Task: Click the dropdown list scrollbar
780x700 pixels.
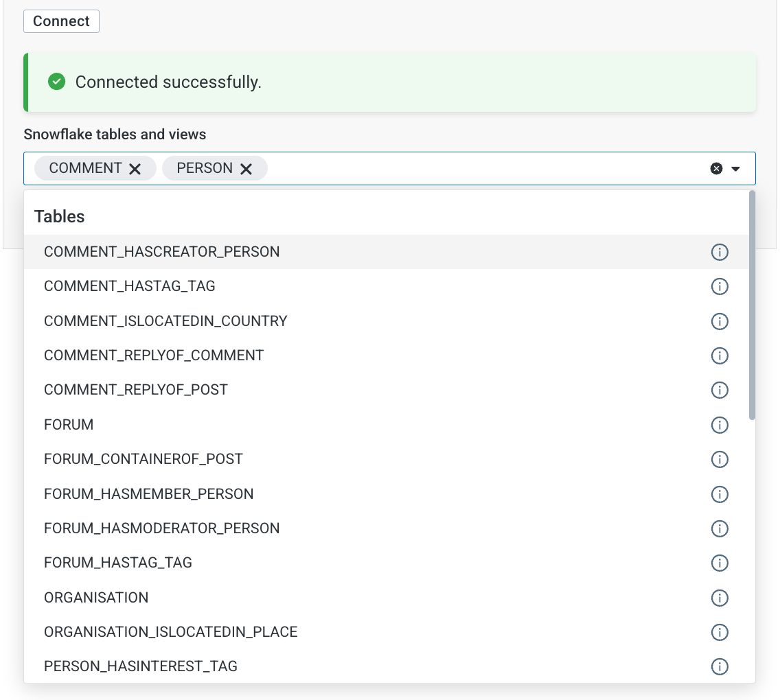Action: click(752, 305)
